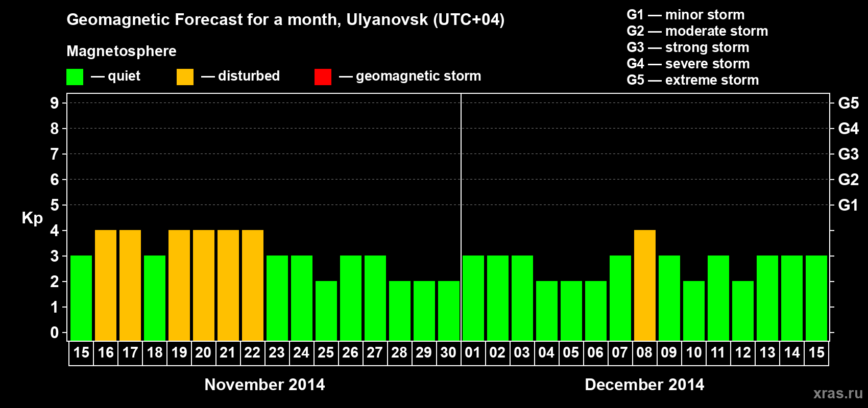Click the November date label 29
Screen dimensions: 868x408
click(x=424, y=353)
